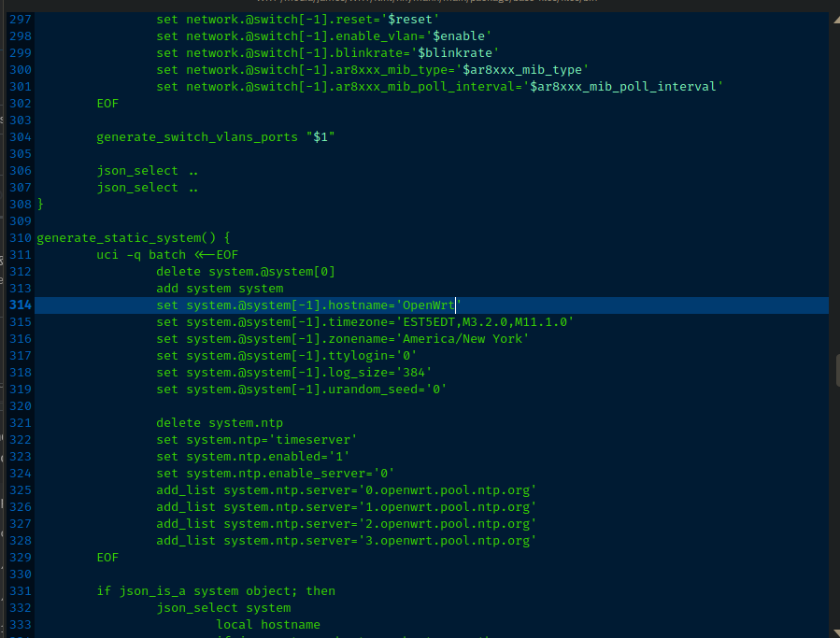The image size is (840, 638).
Task: Click the generate_switch_vlans_ports call
Action: click(x=196, y=137)
